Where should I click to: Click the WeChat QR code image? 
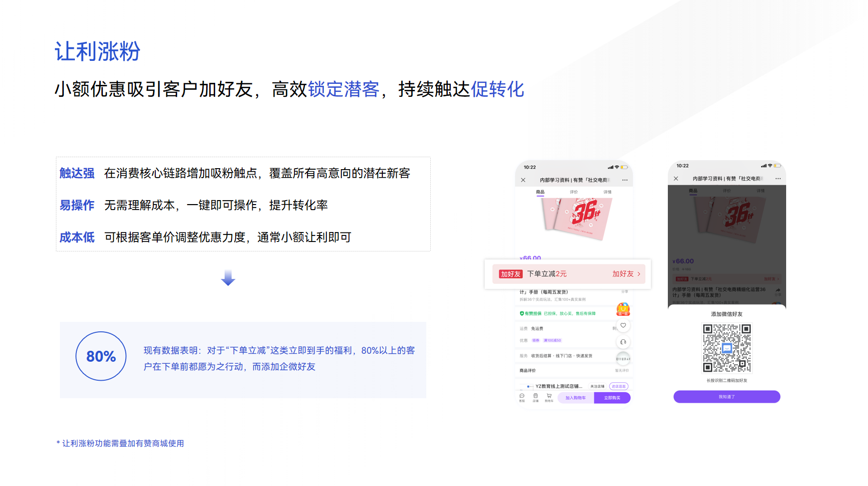[727, 348]
